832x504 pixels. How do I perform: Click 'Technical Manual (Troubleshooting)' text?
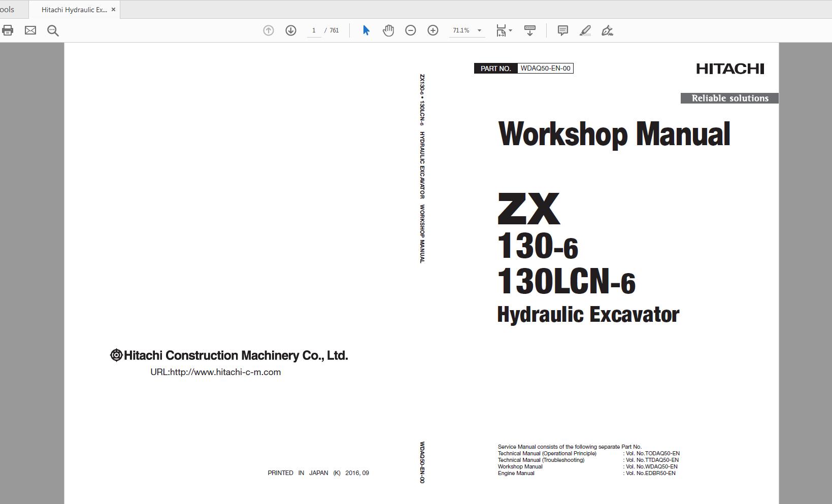click(x=541, y=460)
